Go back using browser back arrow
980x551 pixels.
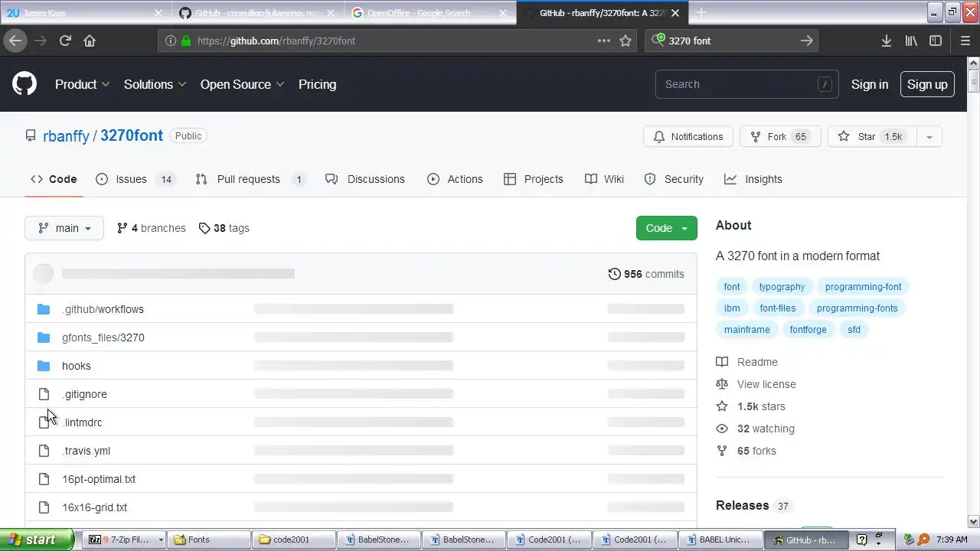[15, 41]
